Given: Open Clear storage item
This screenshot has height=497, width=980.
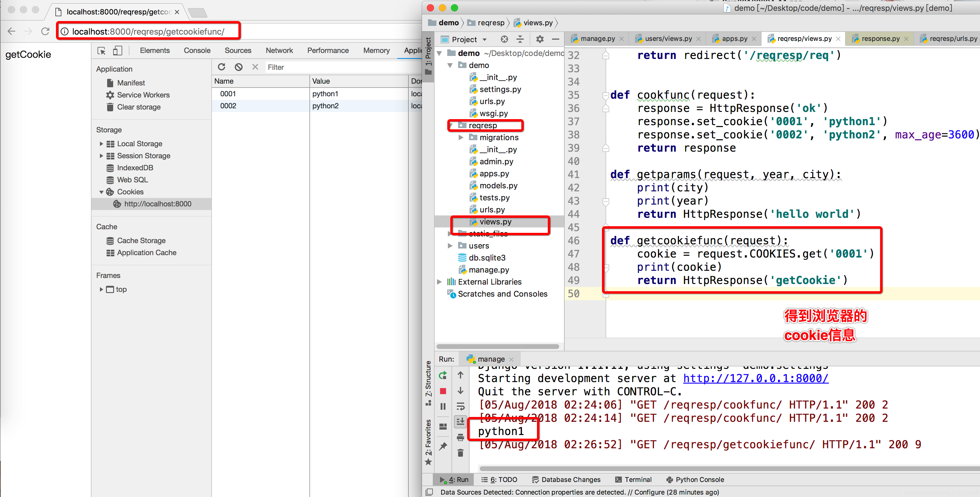Looking at the screenshot, I should (138, 107).
